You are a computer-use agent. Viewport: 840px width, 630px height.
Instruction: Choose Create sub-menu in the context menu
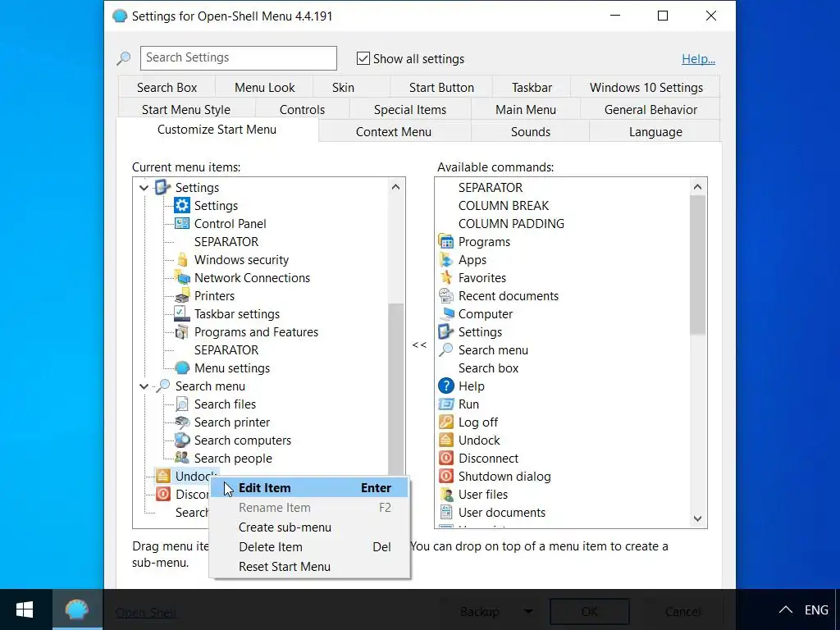(309, 527)
